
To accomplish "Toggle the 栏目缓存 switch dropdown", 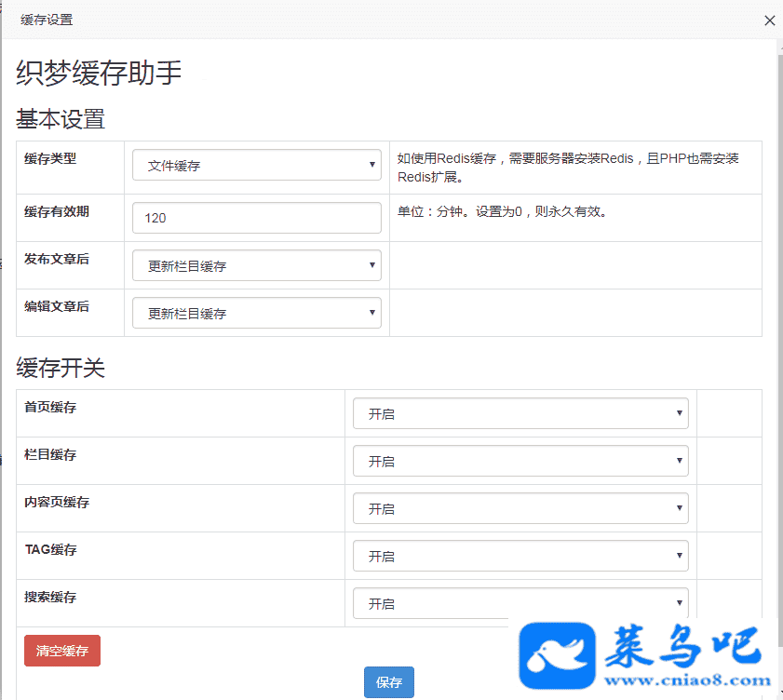I will click(520, 461).
